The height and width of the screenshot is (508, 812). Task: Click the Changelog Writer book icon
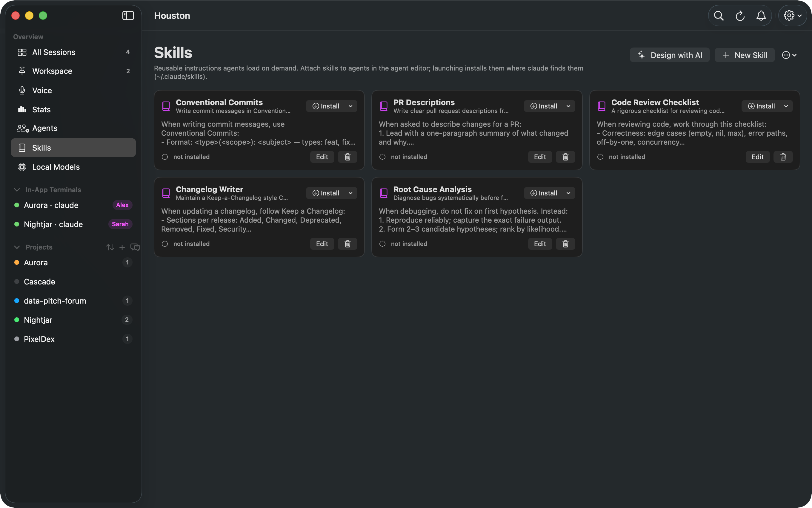pyautogui.click(x=166, y=193)
